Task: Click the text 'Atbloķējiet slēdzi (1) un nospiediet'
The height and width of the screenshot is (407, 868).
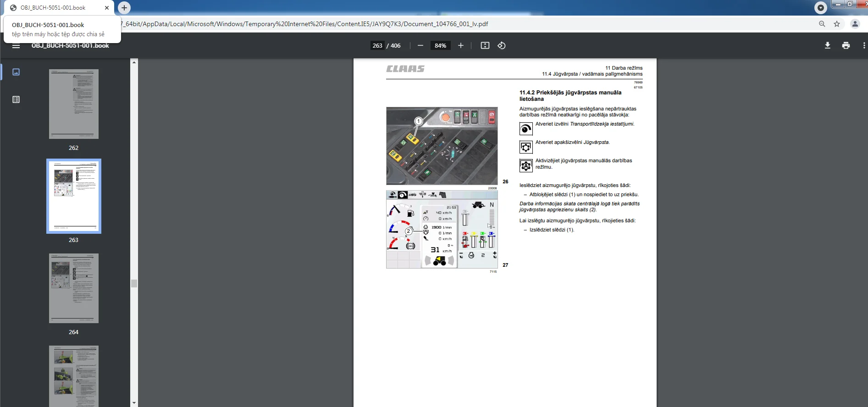Action: pos(569,195)
